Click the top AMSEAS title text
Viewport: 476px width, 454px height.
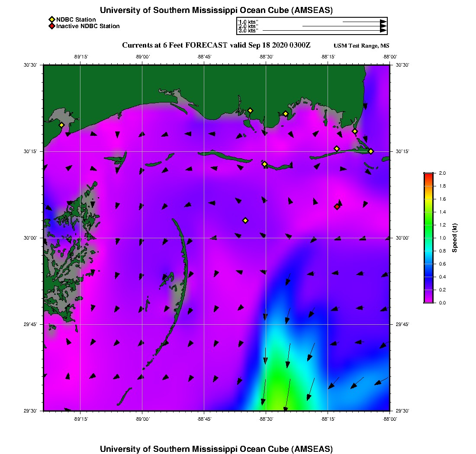coord(216,10)
